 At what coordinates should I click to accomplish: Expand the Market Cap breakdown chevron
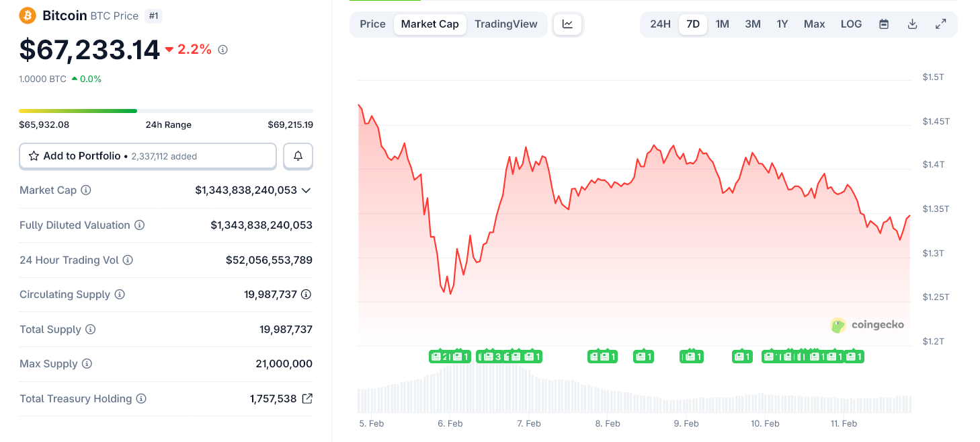click(306, 190)
